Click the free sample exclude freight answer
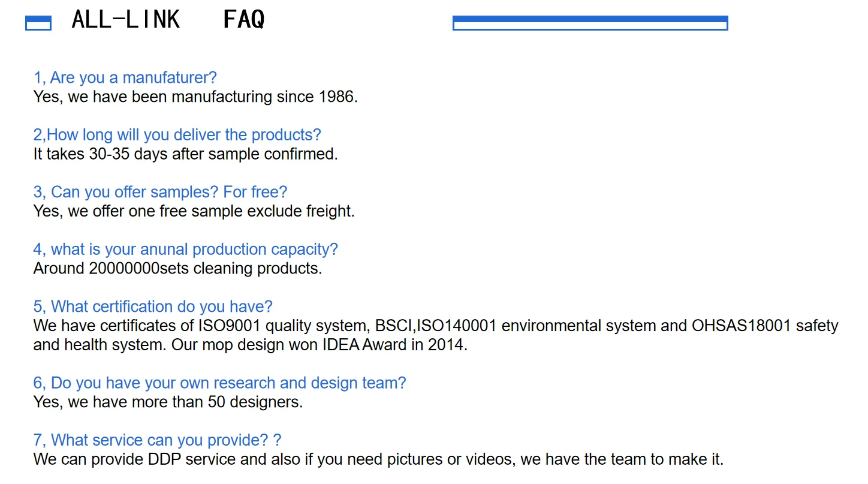Viewport: 868px width, 484px height. pos(194,211)
